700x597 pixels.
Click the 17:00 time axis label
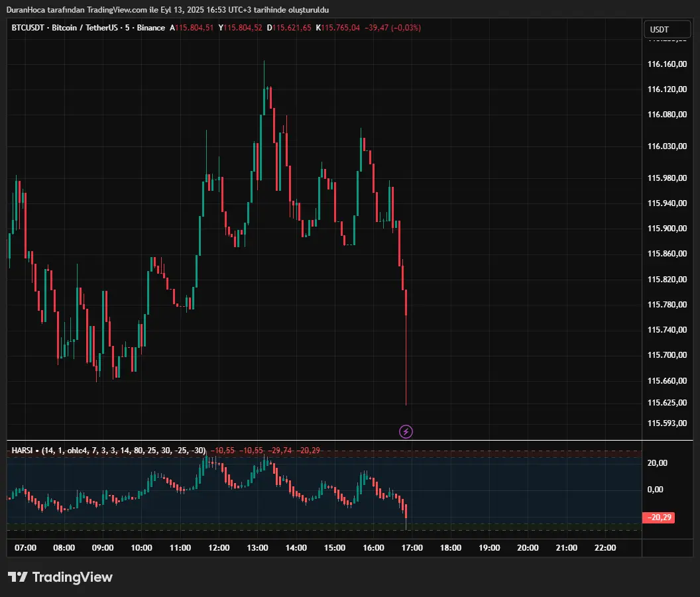pos(412,547)
